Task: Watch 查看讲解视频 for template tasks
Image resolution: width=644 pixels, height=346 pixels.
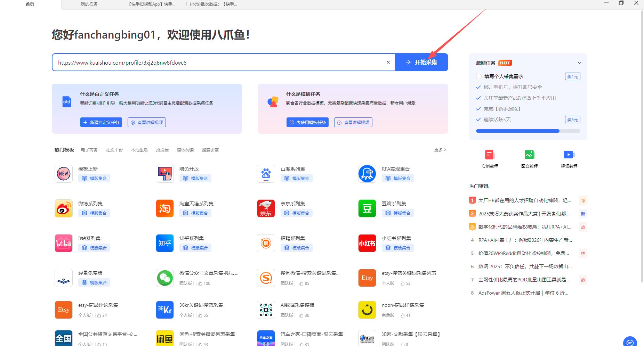Action: pos(353,122)
